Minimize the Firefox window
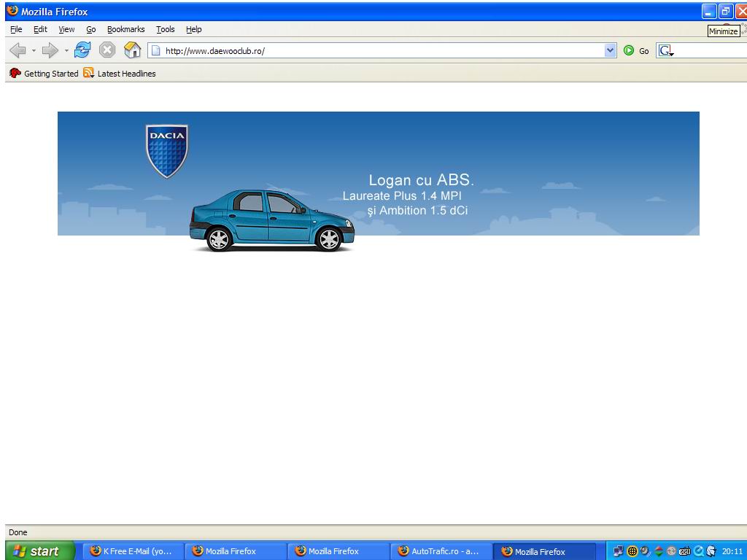Screen dimensions: 747x560 709,12
